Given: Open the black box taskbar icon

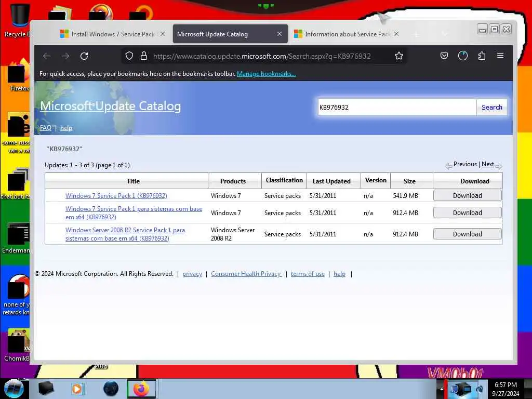Looking at the screenshot, I should (46, 389).
